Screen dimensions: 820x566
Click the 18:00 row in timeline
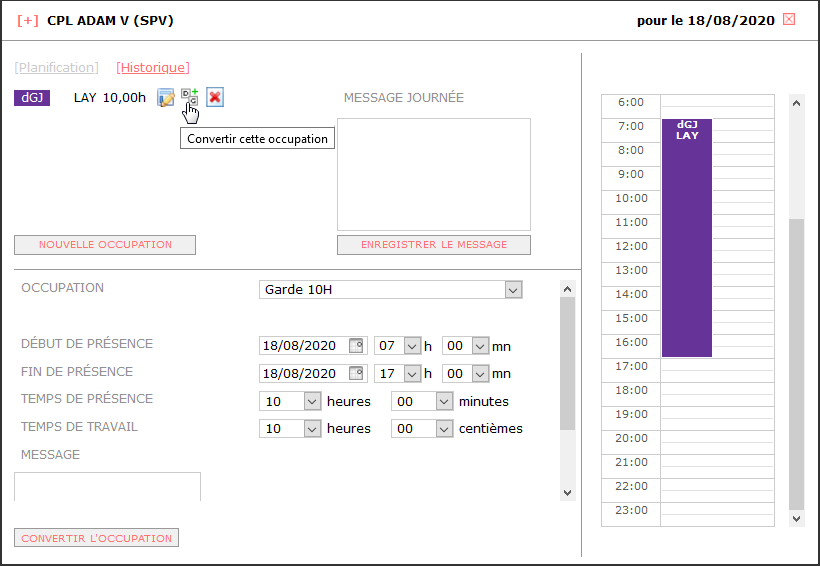(x=688, y=394)
